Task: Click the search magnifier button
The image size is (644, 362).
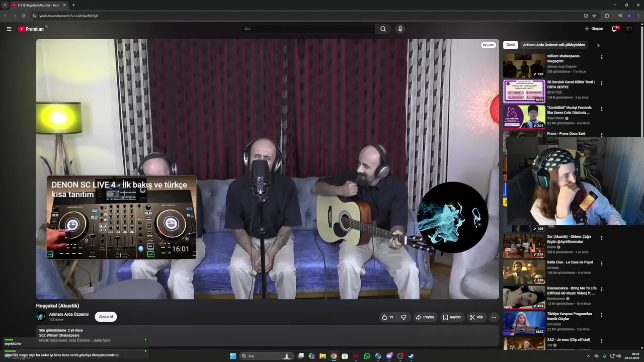Action: coord(383,29)
